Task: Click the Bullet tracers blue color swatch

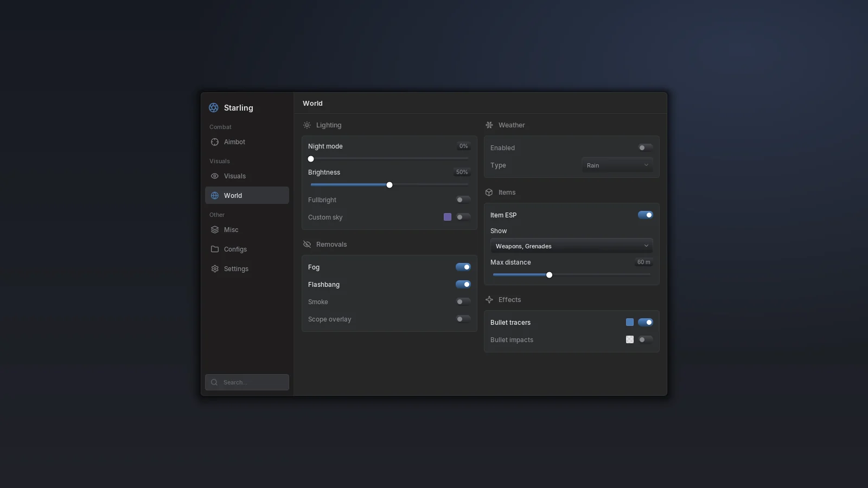Action: point(630,323)
